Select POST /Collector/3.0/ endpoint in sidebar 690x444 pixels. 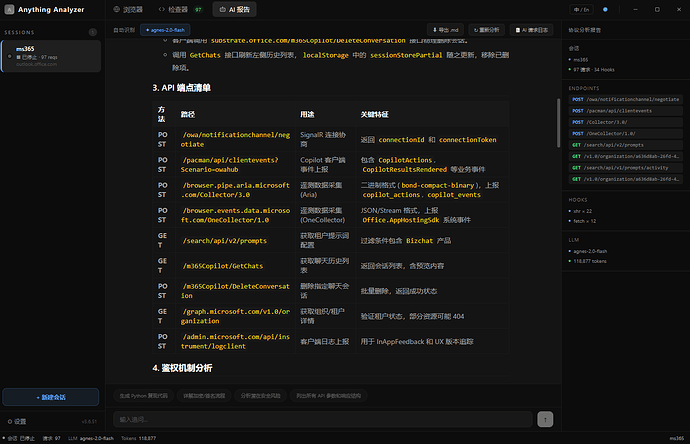click(625, 122)
